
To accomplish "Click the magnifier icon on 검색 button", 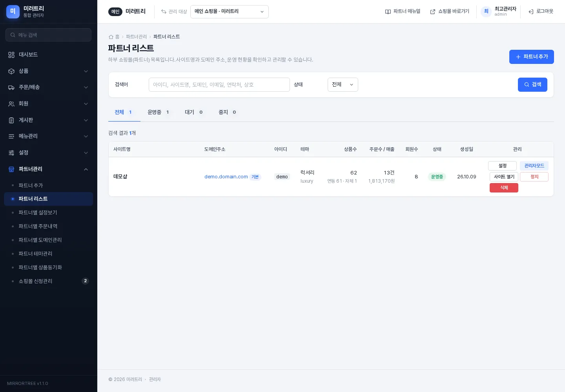I will coord(527,85).
